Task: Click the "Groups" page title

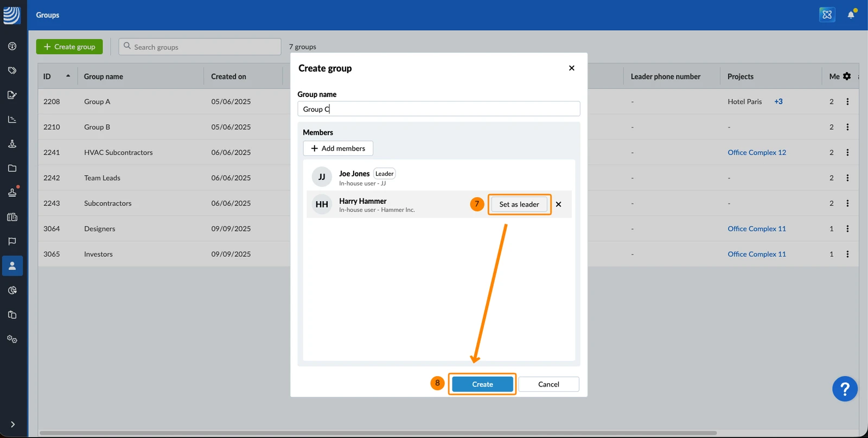Action: pos(48,15)
